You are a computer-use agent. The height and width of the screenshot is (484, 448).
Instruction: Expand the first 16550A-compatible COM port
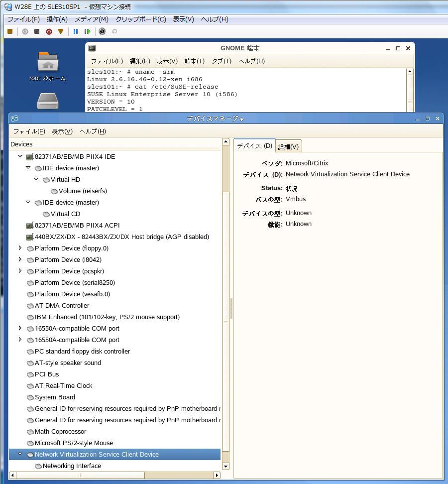(x=20, y=328)
